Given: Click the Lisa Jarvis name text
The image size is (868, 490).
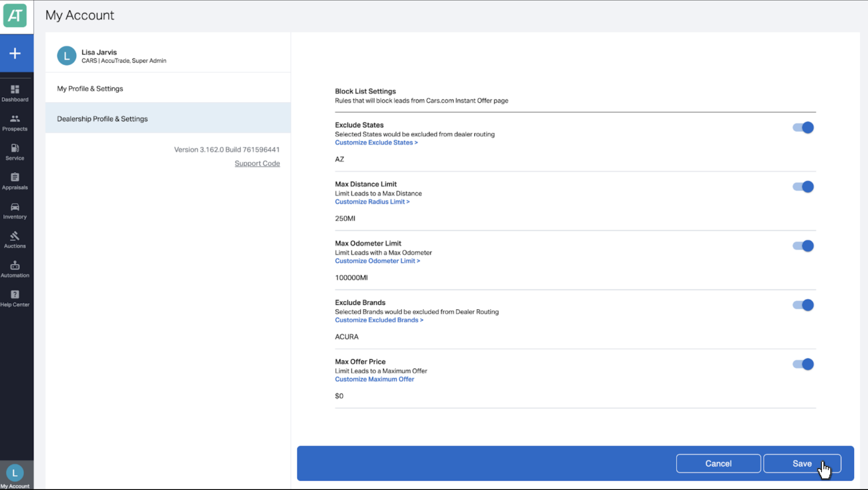Looking at the screenshot, I should click(x=99, y=52).
